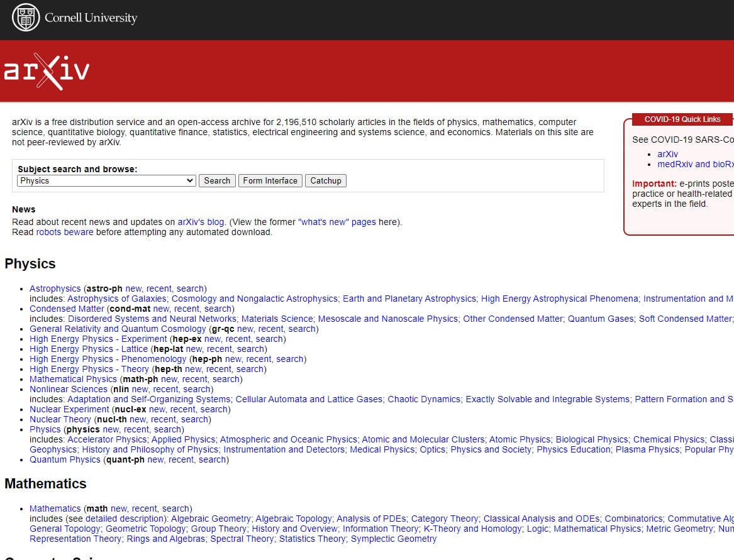This screenshot has height=560, width=734.
Task: Open Adaptation and Self-Organizing Systems link
Action: click(x=149, y=400)
